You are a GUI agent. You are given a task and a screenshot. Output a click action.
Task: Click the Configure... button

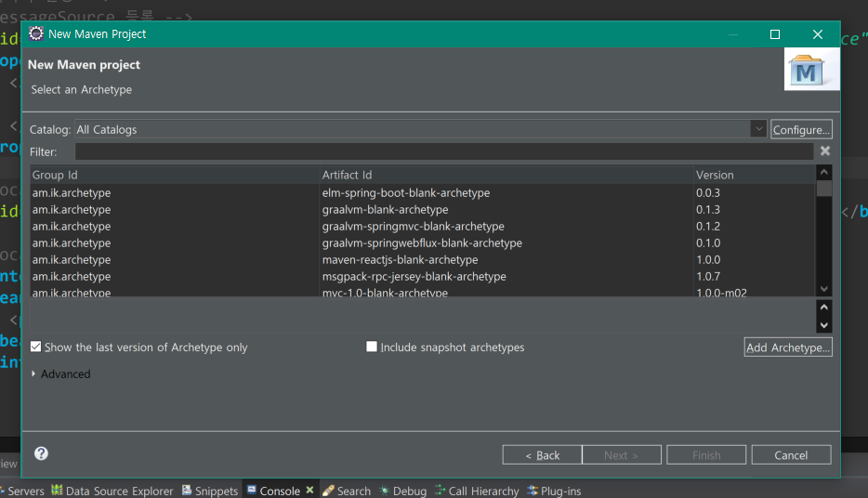pyautogui.click(x=801, y=129)
